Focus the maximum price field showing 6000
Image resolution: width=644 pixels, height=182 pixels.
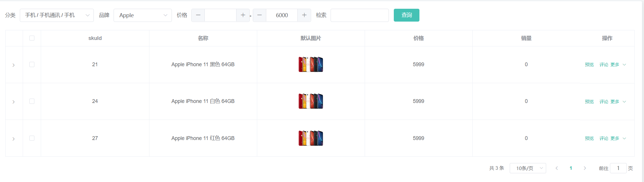pyautogui.click(x=282, y=15)
